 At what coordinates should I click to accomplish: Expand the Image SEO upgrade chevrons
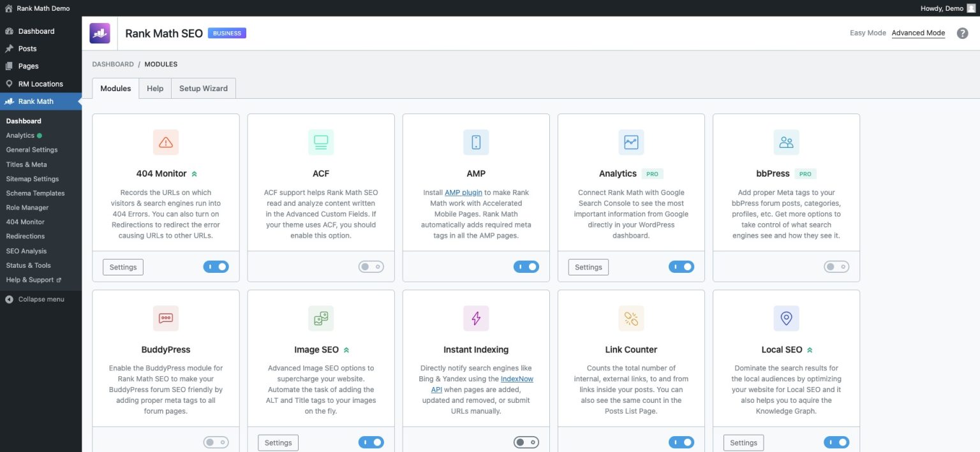346,349
